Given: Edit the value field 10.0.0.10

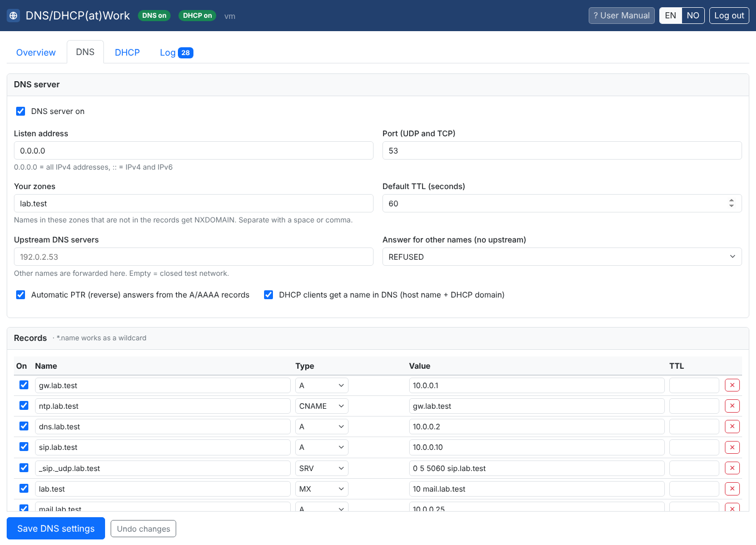Looking at the screenshot, I should [x=537, y=447].
